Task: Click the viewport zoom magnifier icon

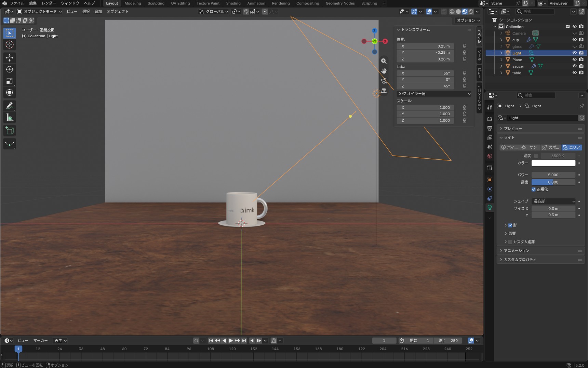Action: (x=384, y=61)
